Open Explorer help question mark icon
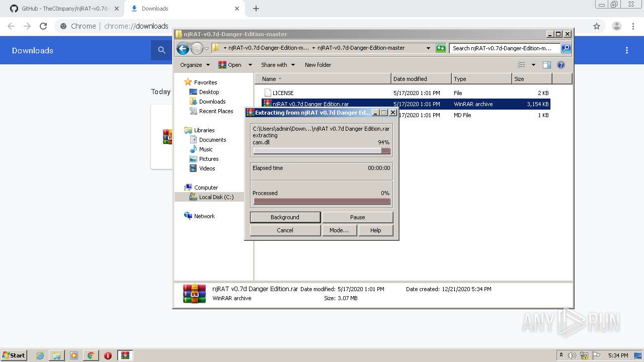 (x=561, y=65)
